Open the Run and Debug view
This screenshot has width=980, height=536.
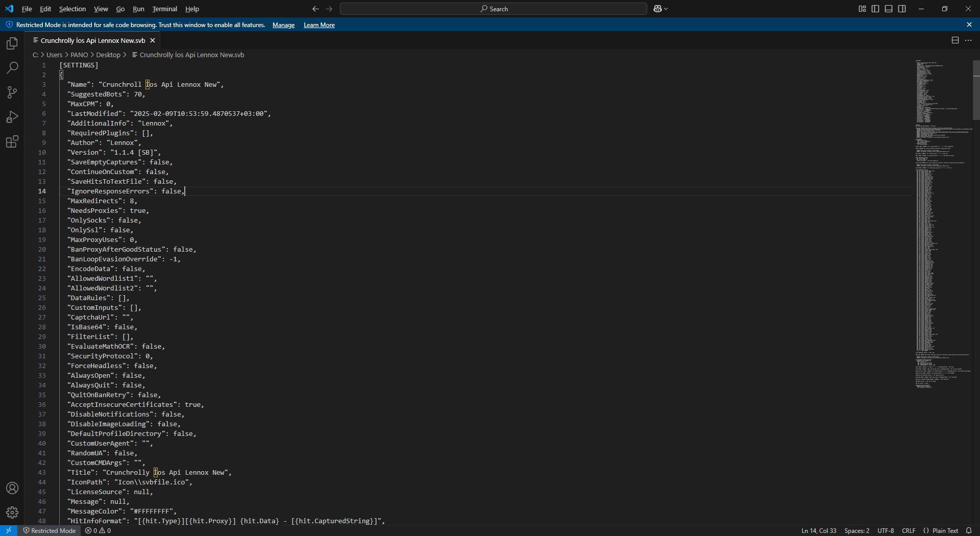pyautogui.click(x=12, y=117)
